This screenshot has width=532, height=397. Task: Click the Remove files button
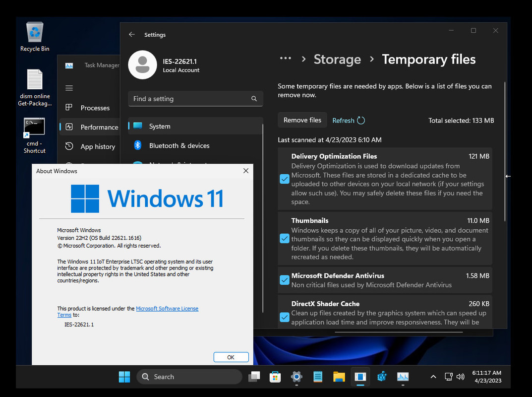point(302,120)
